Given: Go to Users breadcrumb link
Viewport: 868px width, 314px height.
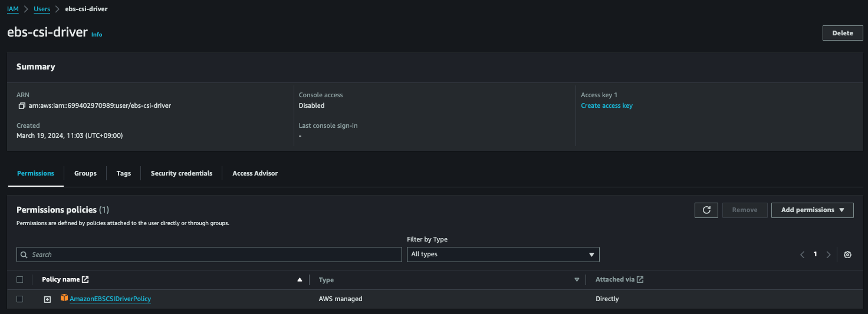Looking at the screenshot, I should [42, 9].
